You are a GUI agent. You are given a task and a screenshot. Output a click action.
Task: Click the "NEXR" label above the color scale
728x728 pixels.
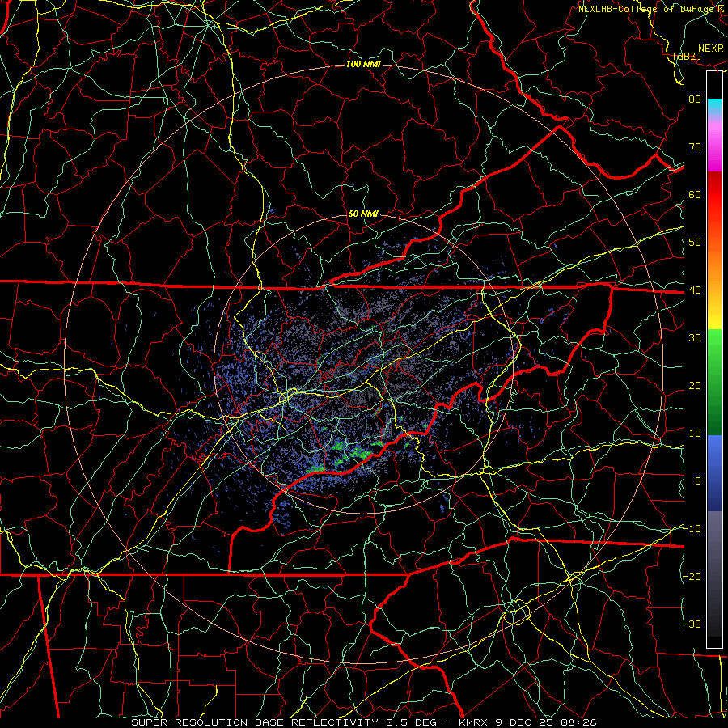pyautogui.click(x=710, y=49)
